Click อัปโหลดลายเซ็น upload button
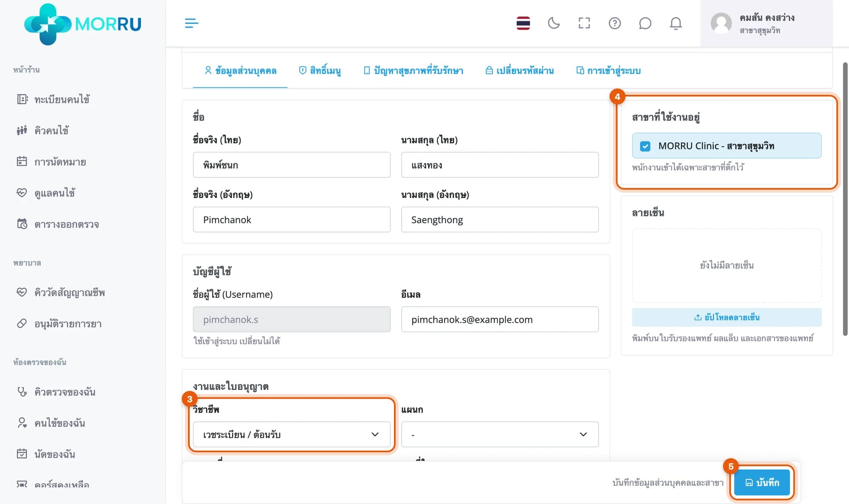849x504 pixels. click(727, 317)
